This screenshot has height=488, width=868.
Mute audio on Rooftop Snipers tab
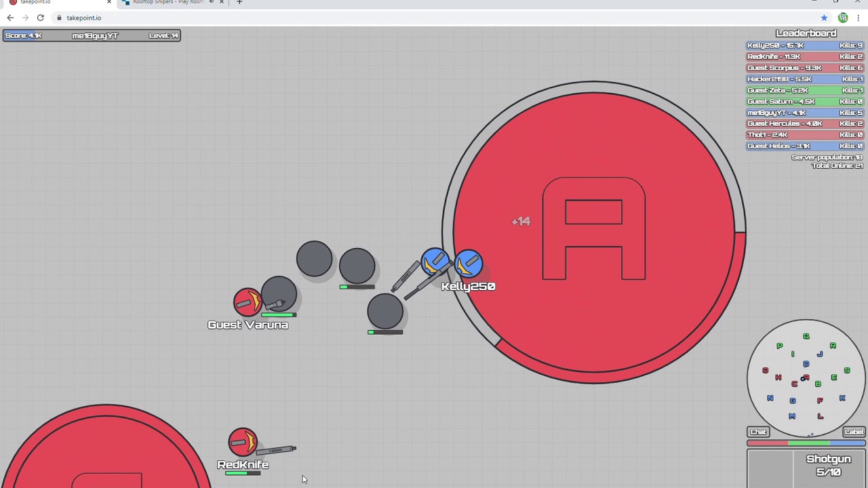[x=211, y=2]
